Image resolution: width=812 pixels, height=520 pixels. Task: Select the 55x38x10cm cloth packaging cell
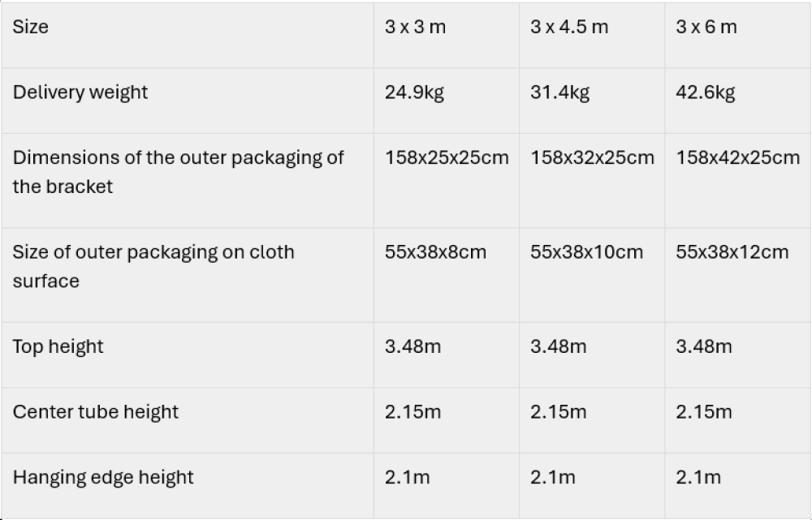pyautogui.click(x=586, y=251)
